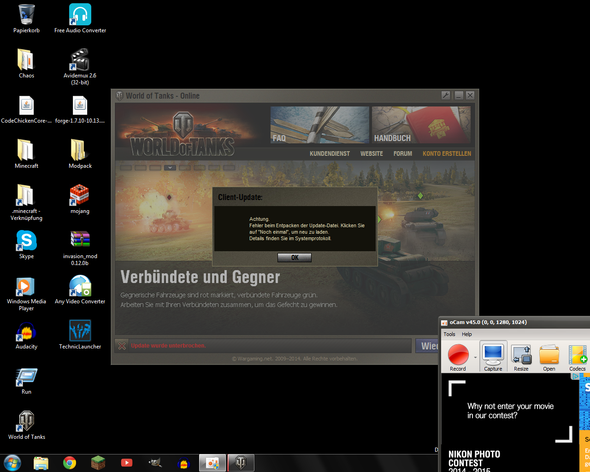Select the Skype desktop shortcut
The height and width of the screenshot is (472, 590).
(x=26, y=244)
